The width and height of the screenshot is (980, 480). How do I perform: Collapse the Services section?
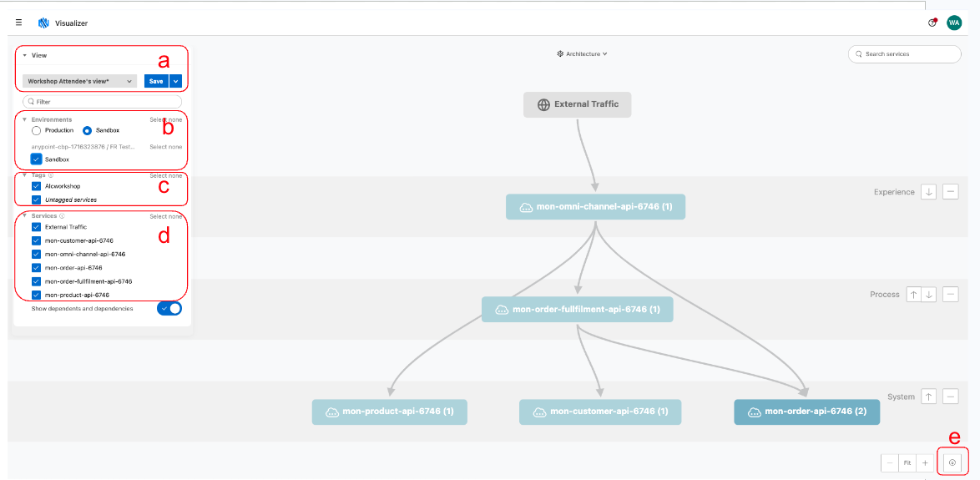click(25, 215)
